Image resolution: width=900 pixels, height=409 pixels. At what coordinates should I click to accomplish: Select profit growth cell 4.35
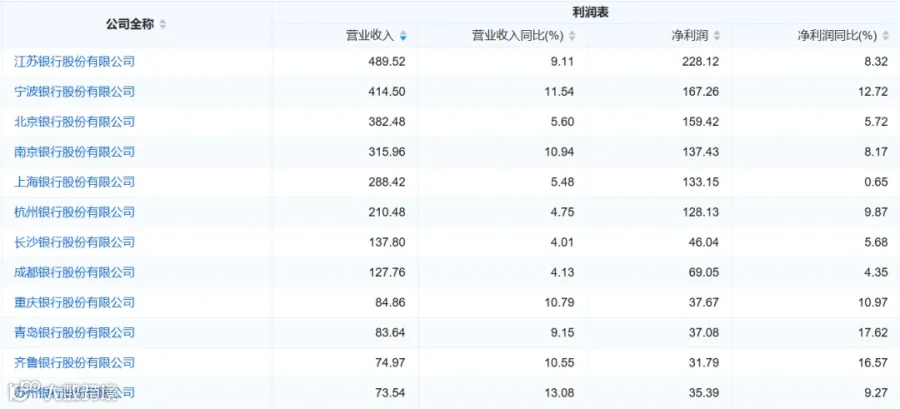pos(875,272)
